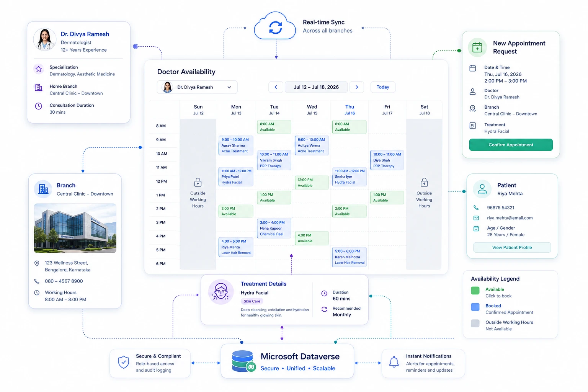Screen dimensions: 588x392
Task: Open Vikram Singh PRP Therapy appointment
Action: tap(274, 160)
